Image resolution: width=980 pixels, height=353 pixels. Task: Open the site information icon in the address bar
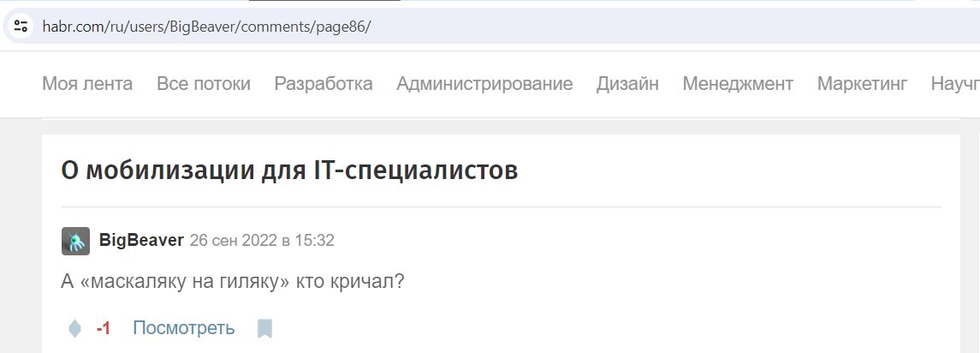21,27
